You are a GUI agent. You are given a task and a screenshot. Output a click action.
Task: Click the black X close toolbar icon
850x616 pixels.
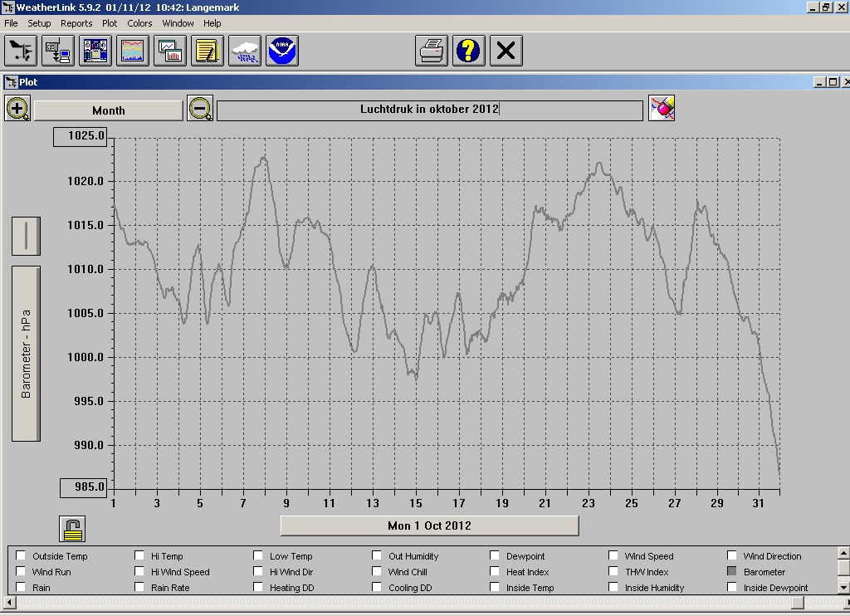tap(506, 51)
